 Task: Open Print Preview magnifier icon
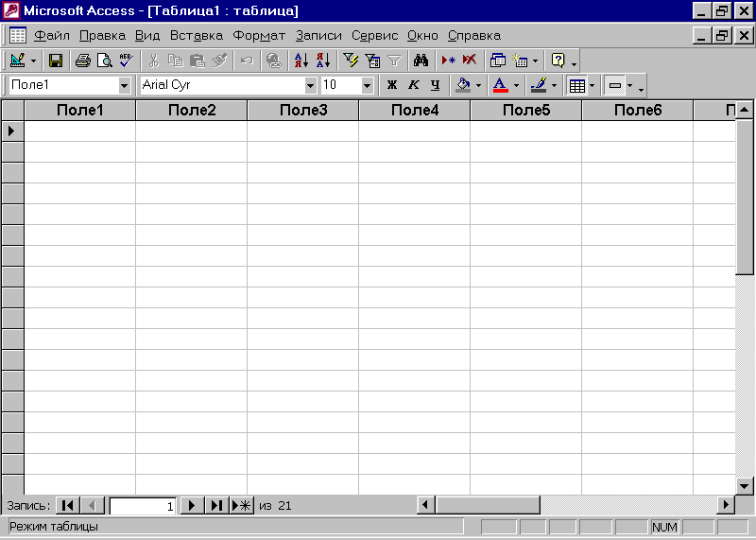pos(104,61)
